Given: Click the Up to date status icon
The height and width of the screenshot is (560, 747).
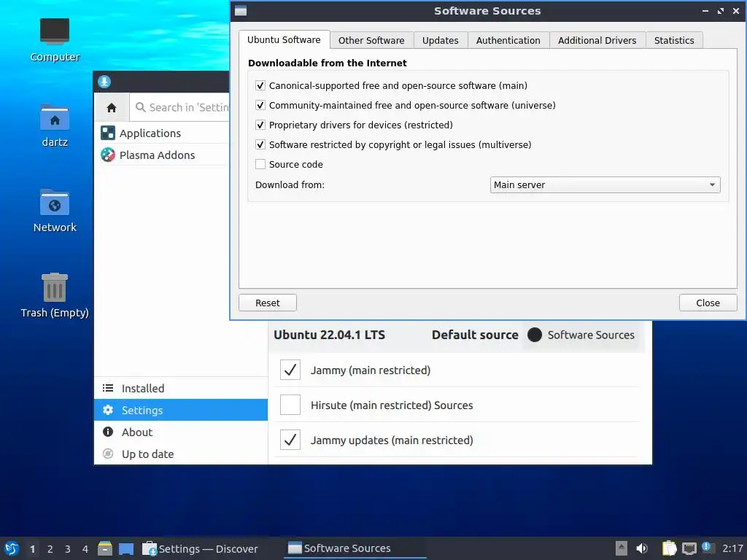Looking at the screenshot, I should click(108, 454).
